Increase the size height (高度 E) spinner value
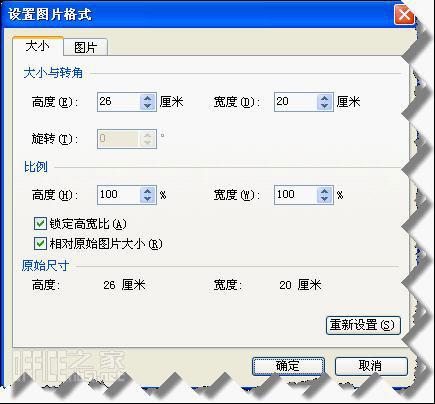435x404 pixels. [x=148, y=98]
